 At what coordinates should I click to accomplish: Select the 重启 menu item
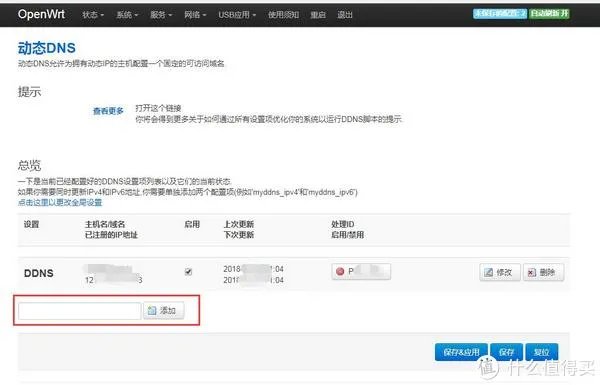click(318, 15)
